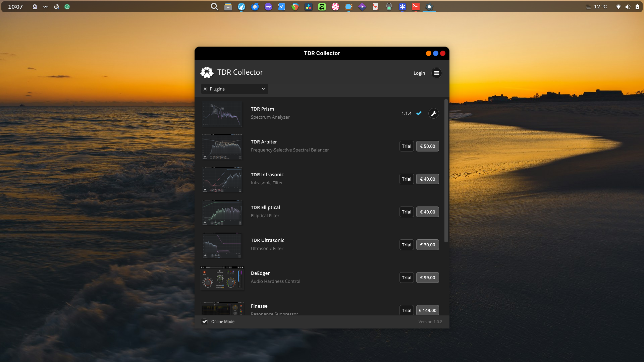Open the DeEdger thumbnail

click(x=222, y=278)
